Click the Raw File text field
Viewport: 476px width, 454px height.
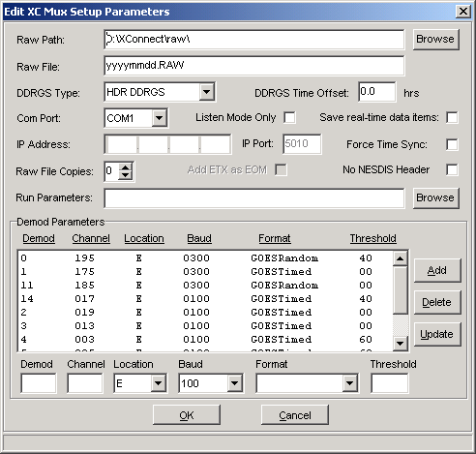[x=254, y=66]
